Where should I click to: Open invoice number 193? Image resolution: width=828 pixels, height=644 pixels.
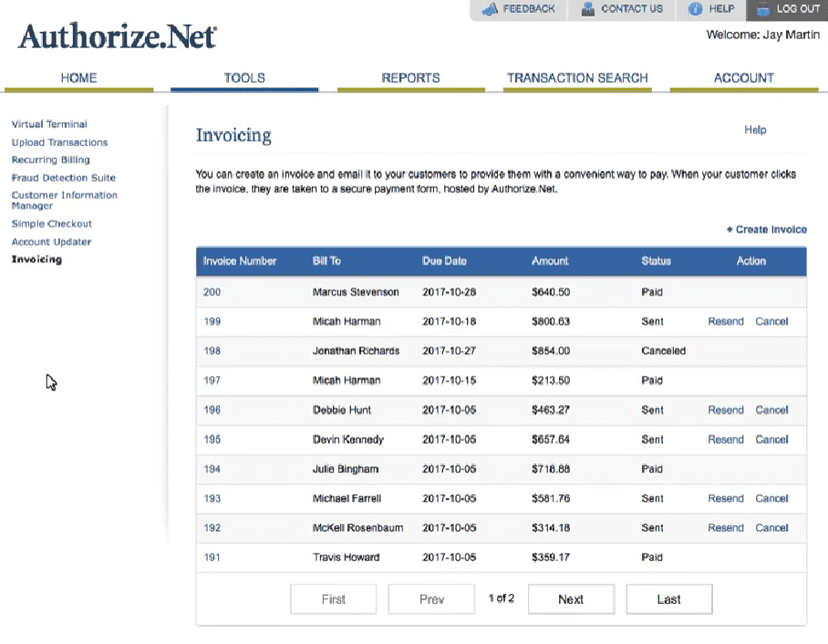(212, 499)
